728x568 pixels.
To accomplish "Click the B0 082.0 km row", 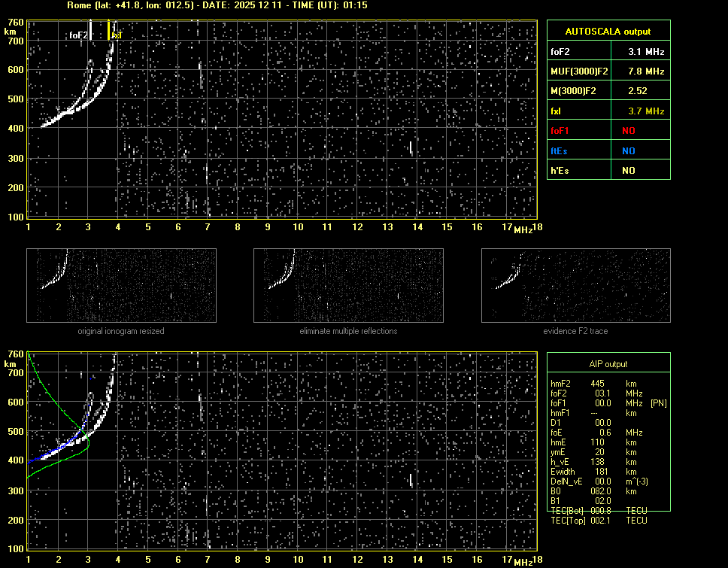I will (599, 491).
